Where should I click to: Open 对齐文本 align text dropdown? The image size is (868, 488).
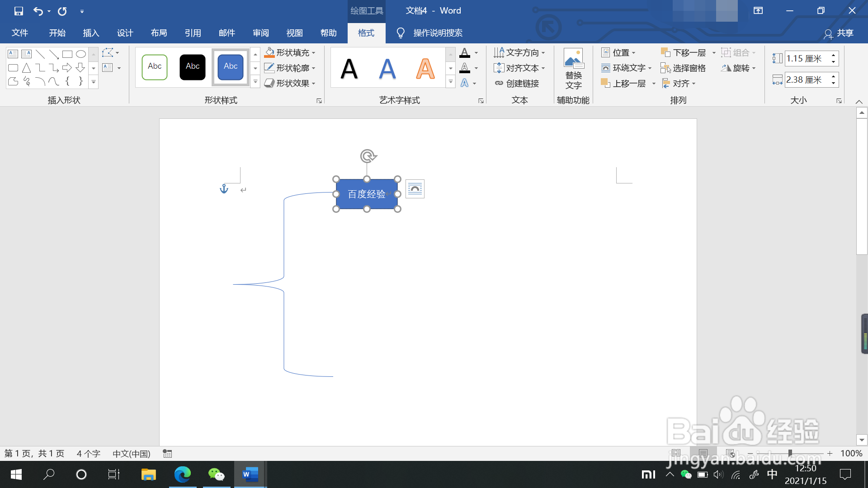(x=519, y=68)
